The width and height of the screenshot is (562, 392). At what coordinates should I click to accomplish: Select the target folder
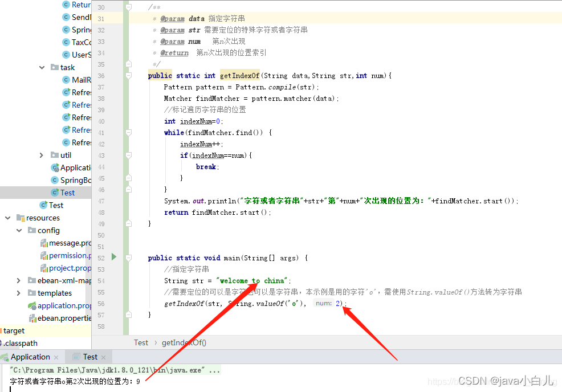14,330
